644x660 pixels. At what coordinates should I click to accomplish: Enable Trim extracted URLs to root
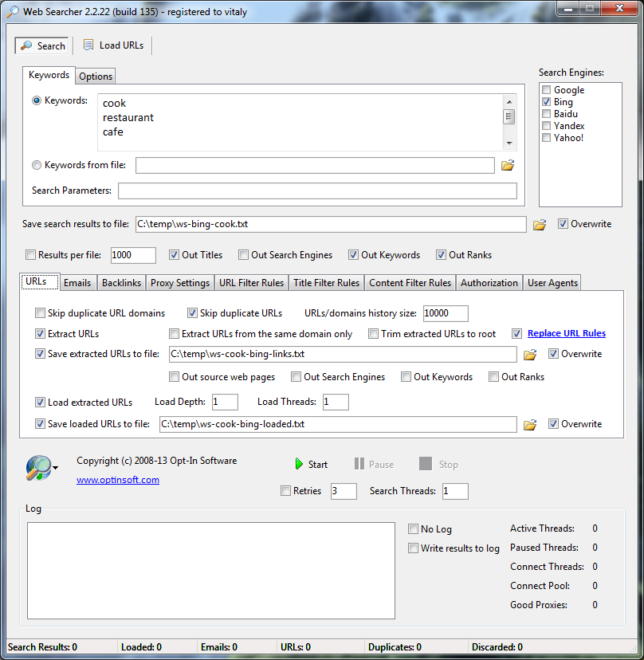[x=373, y=334]
